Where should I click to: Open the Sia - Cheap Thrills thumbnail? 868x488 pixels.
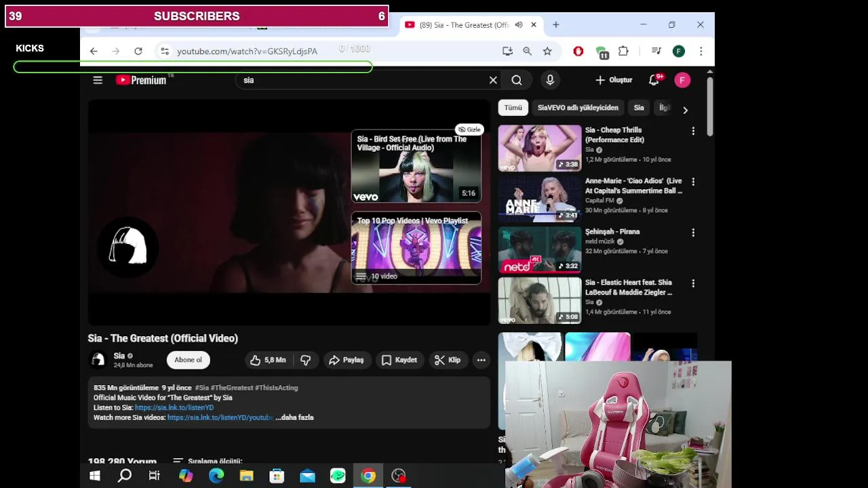click(540, 148)
